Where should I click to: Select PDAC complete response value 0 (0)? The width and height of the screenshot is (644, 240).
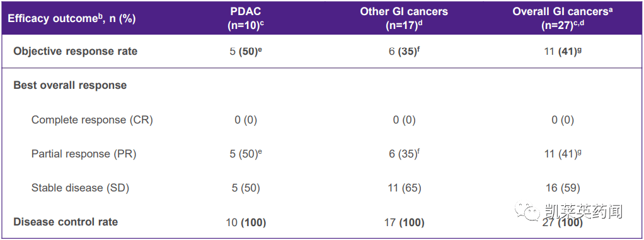pos(246,120)
